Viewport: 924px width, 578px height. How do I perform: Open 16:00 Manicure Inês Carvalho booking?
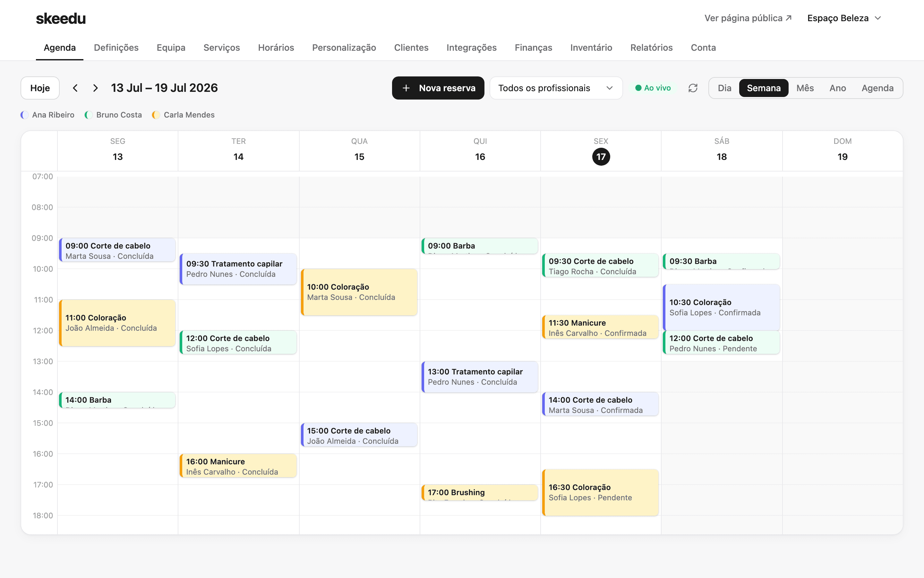238,466
